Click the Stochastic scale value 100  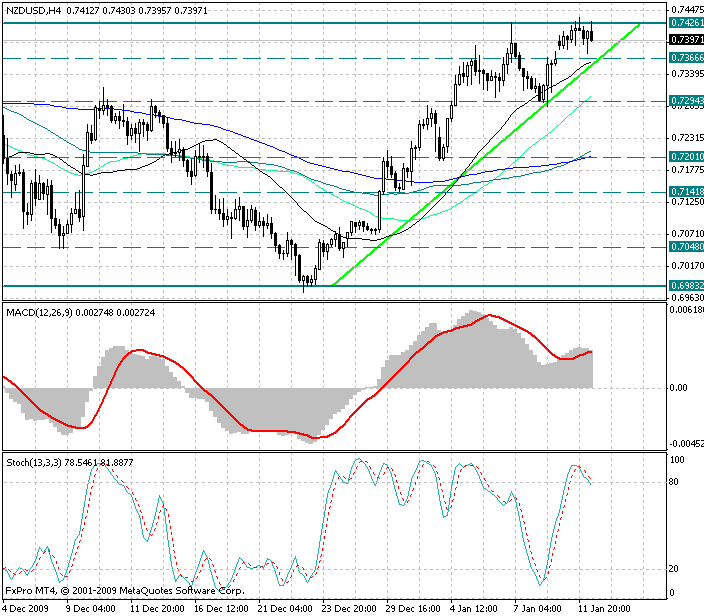(x=677, y=460)
